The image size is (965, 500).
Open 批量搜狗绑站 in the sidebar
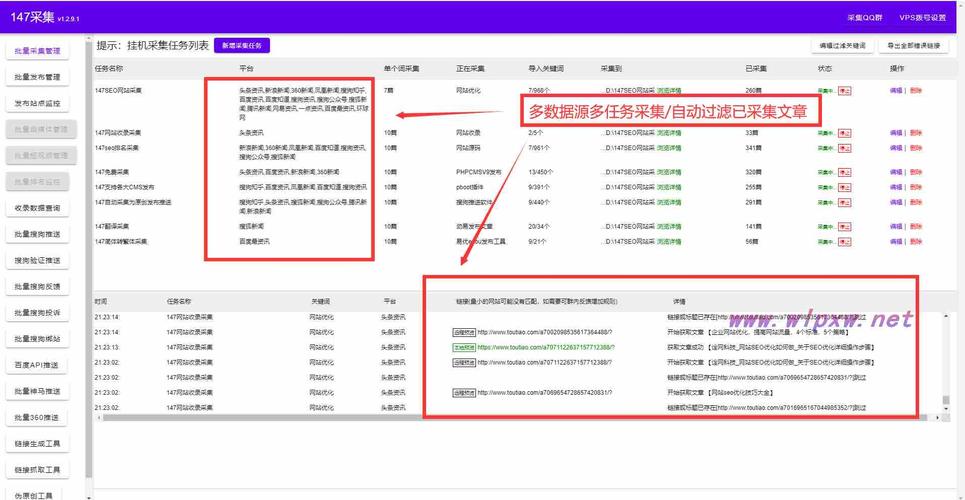click(37, 339)
